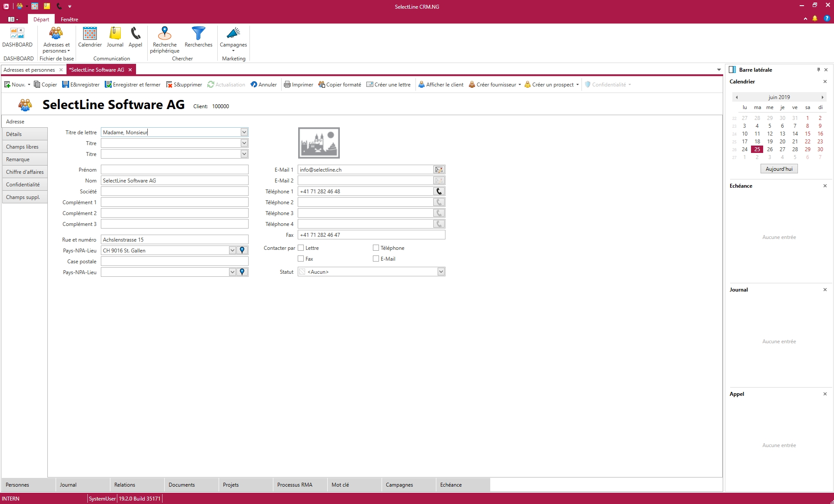The height and width of the screenshot is (504, 834).
Task: Click map pin next to CH 9016 St. Gallen
Action: click(243, 251)
